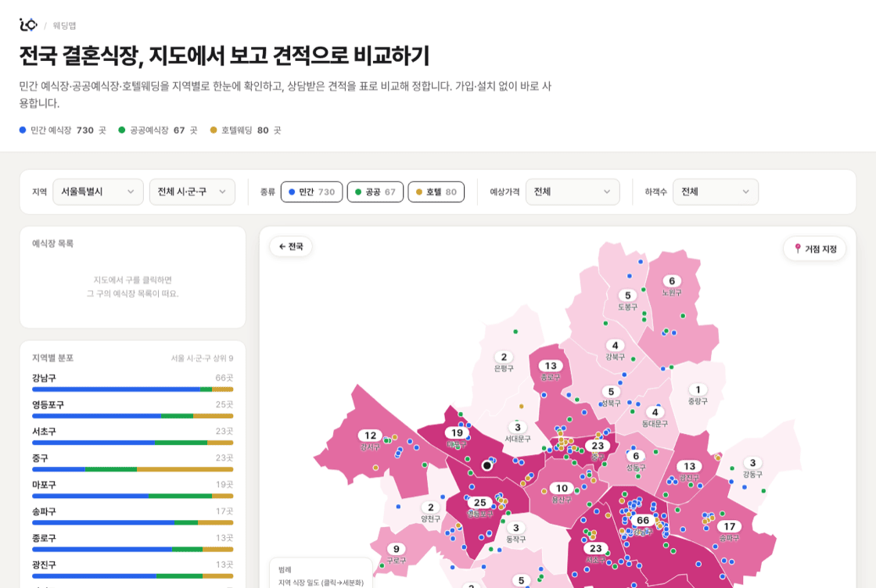Image resolution: width=876 pixels, height=588 pixels.
Task: Click the 공공예식장 67 곳 legend
Action: pyautogui.click(x=158, y=130)
